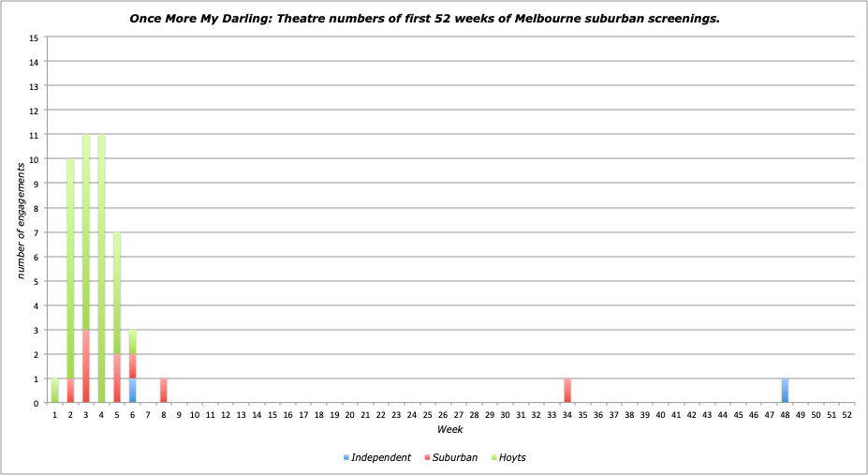Click the y-axis label 15

(x=34, y=38)
